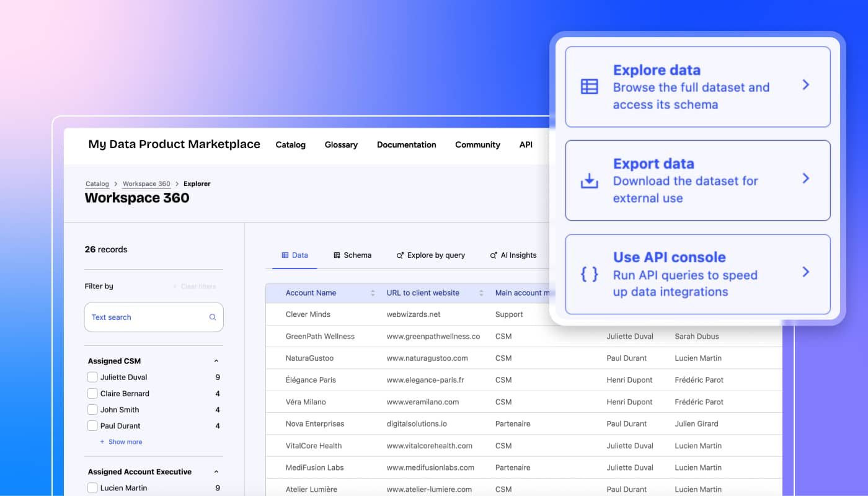868x496 pixels.
Task: Collapse the Assigned Account Executive section
Action: coord(216,472)
